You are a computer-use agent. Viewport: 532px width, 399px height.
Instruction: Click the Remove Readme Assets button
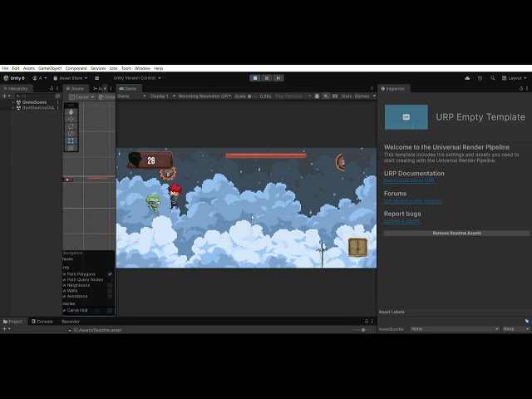[456, 234]
